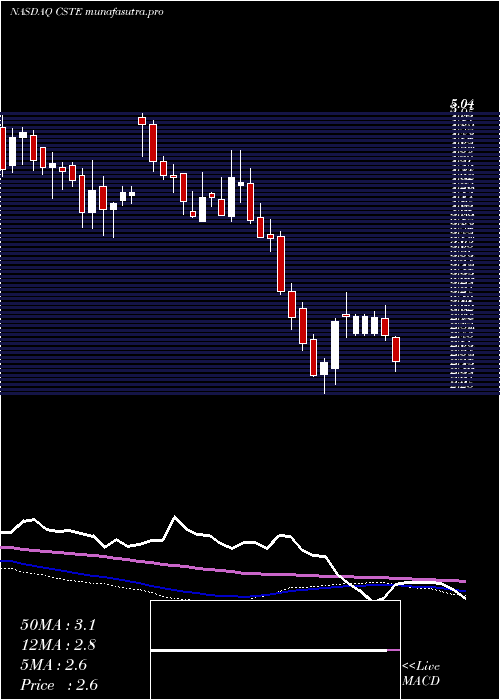Select the 50MA : 3.1 reading
Screen dimensions: 500x700
(58, 625)
